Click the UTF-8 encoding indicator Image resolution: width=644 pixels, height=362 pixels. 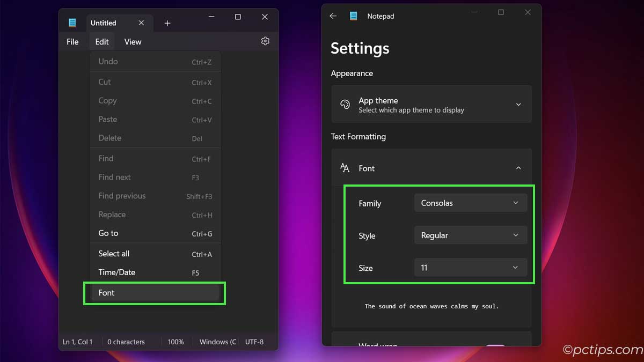click(x=254, y=342)
